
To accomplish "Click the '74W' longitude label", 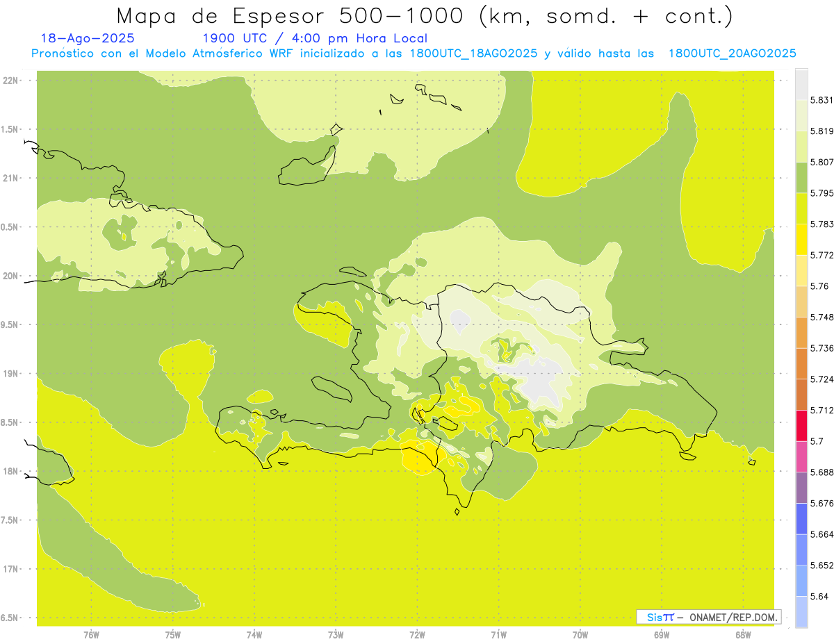I will point(254,634).
